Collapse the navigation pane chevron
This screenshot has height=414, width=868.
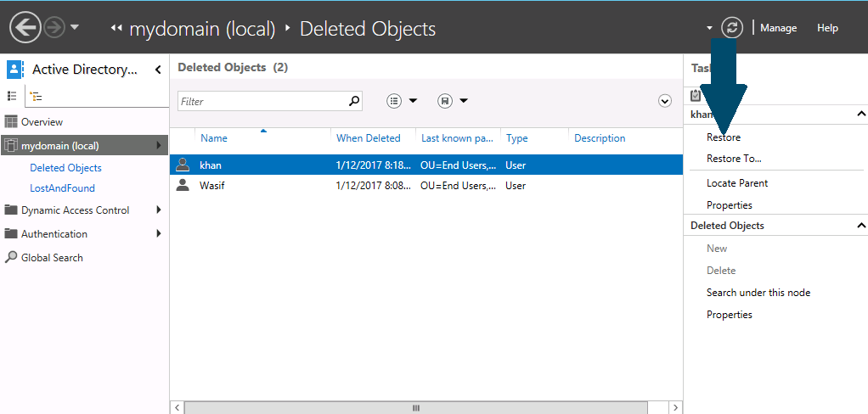coord(158,70)
